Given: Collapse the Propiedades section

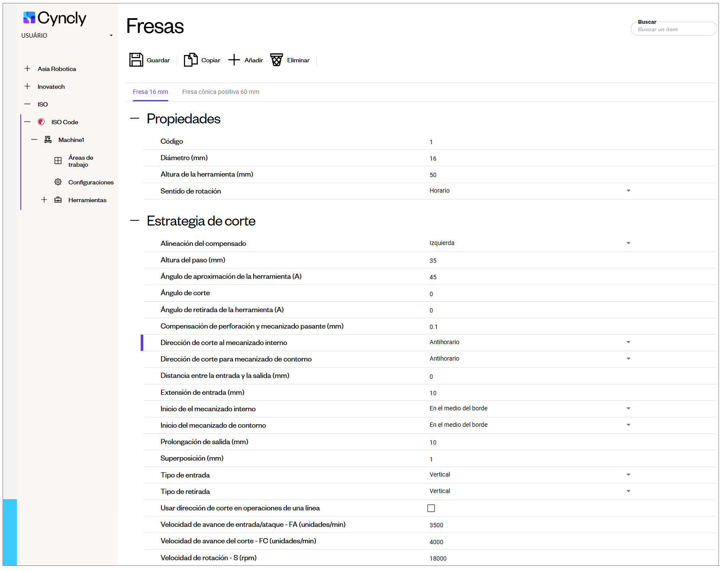Looking at the screenshot, I should click(135, 119).
